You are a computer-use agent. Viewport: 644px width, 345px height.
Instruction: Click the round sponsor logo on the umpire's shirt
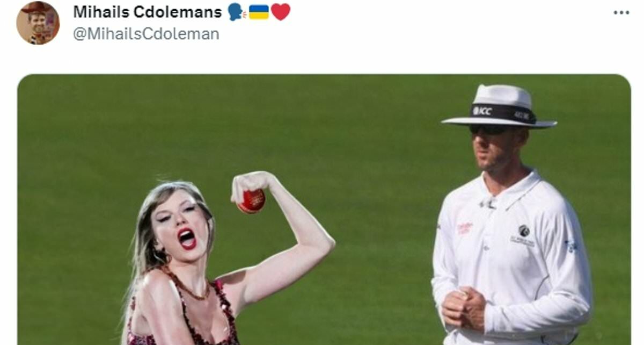524,231
